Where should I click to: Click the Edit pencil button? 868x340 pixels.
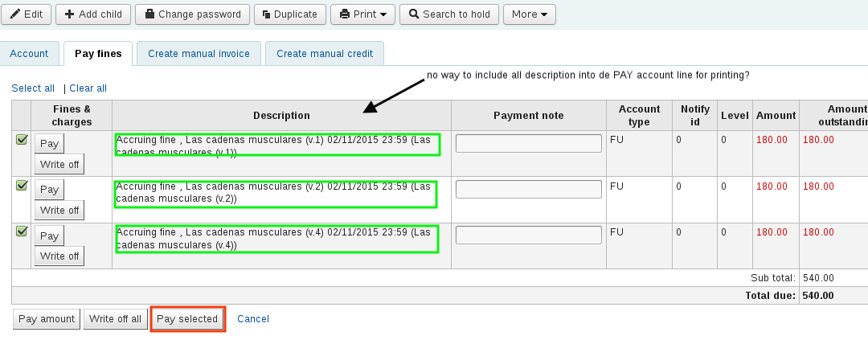27,14
